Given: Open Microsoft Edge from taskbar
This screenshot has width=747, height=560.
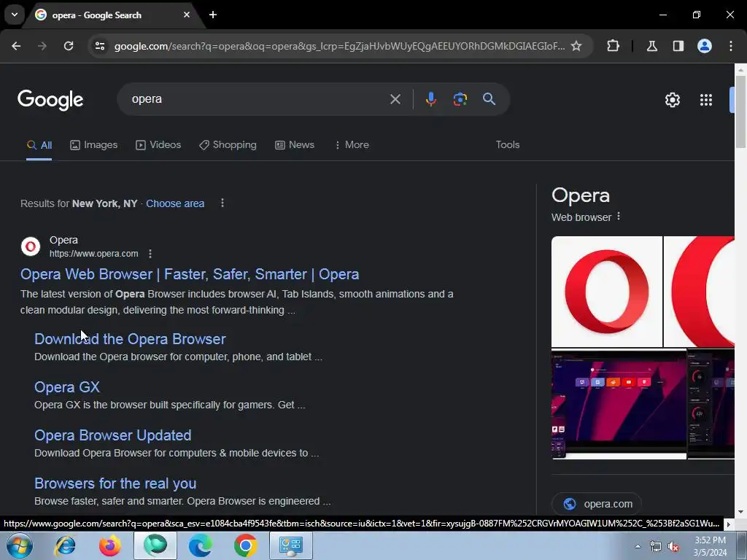Looking at the screenshot, I should (200, 545).
